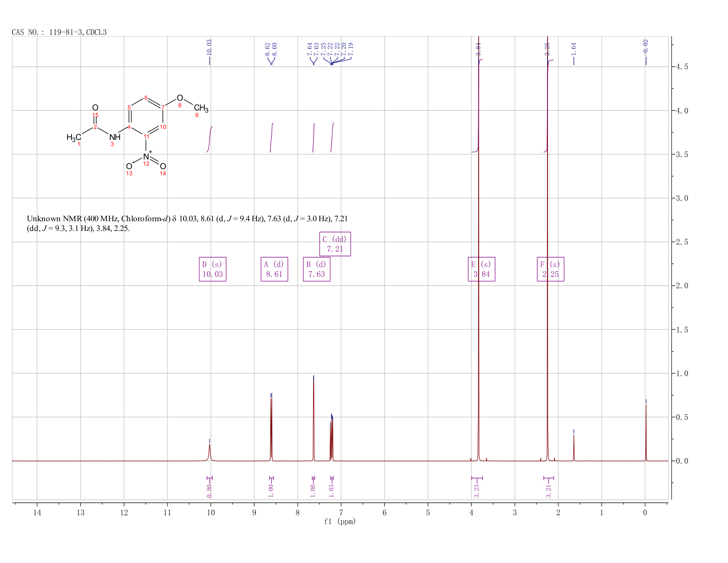Screen dimensions: 728x563
Task: Click the NH atom in the structure
Action: coord(115,137)
